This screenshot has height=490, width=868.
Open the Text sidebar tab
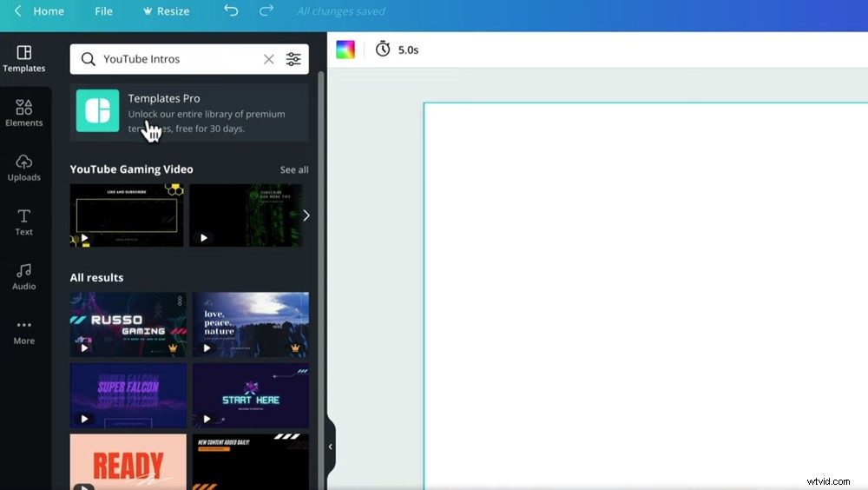[x=23, y=222]
